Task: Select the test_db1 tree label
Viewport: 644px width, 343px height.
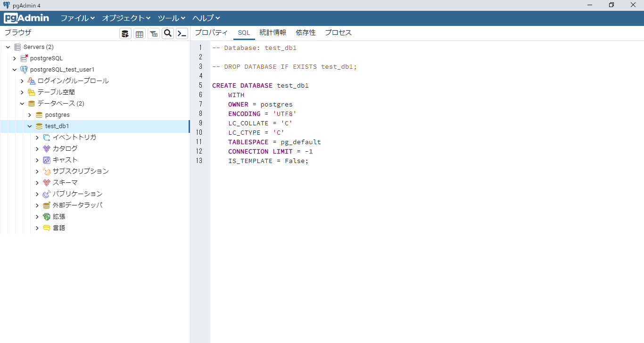Action: [x=57, y=126]
